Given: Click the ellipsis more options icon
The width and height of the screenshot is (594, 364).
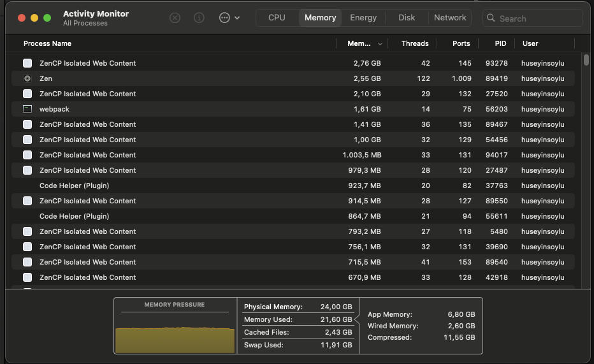Looking at the screenshot, I should [x=224, y=18].
